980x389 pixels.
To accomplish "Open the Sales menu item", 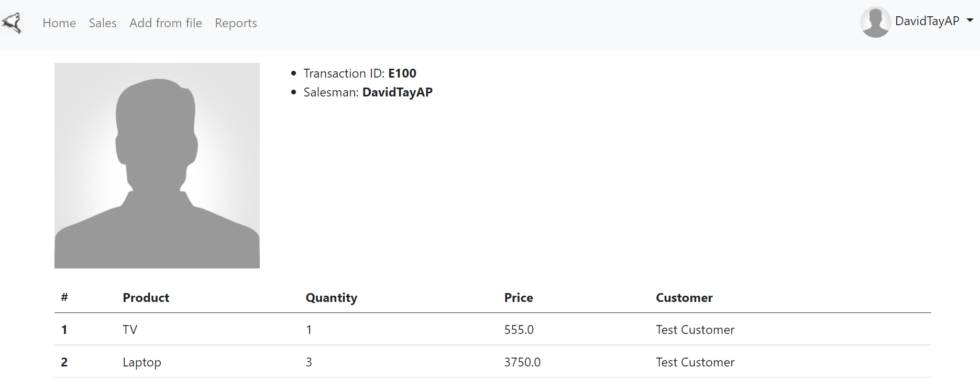I will coord(103,23).
